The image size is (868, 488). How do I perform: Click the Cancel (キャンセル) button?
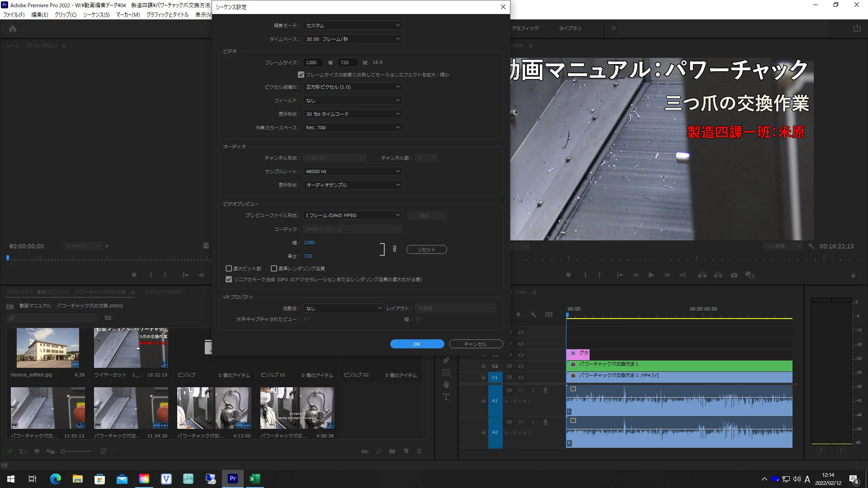click(476, 344)
